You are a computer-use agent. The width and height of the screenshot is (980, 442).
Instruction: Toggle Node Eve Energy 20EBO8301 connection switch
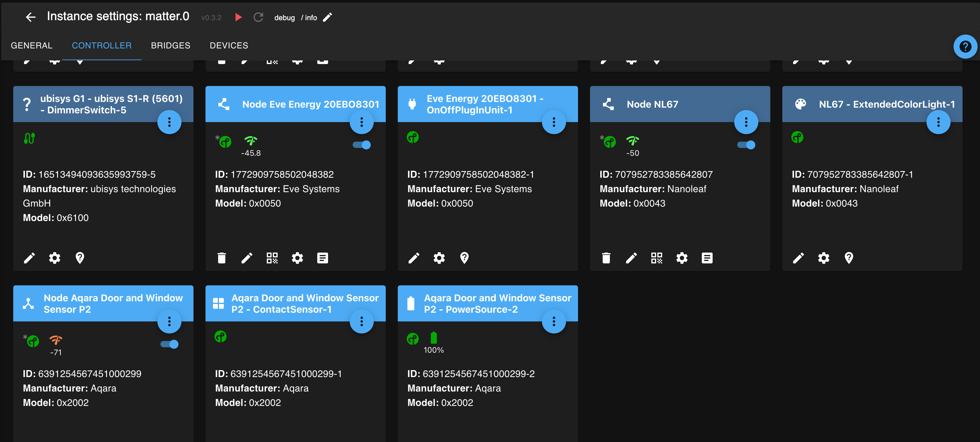coord(362,145)
